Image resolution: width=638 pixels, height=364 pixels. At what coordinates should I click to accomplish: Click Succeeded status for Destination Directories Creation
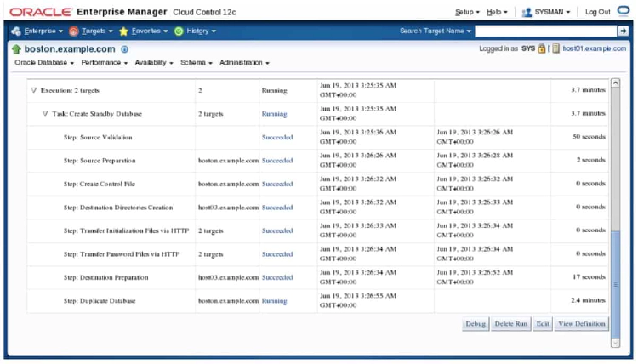click(277, 208)
